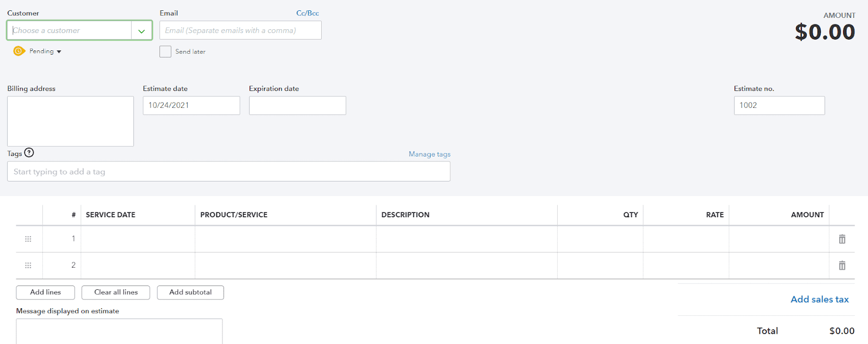Click the drag handle on row 2
This screenshot has height=344, width=868.
click(x=28, y=265)
